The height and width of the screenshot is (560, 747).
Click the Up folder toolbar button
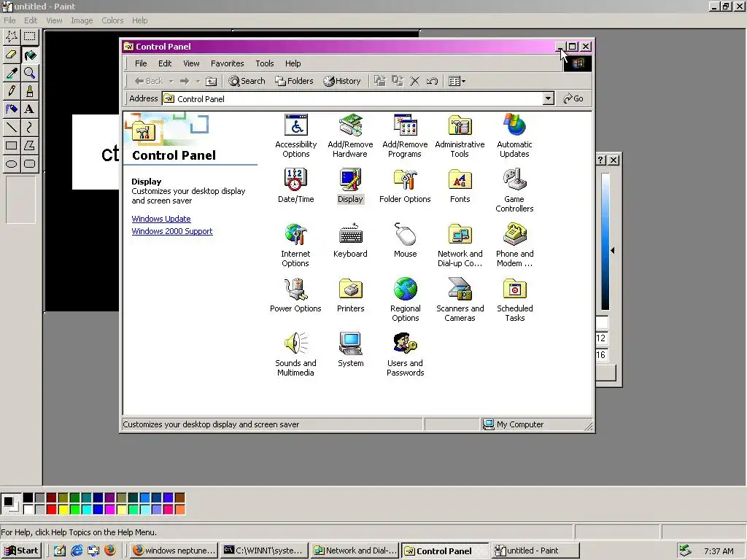coord(211,82)
